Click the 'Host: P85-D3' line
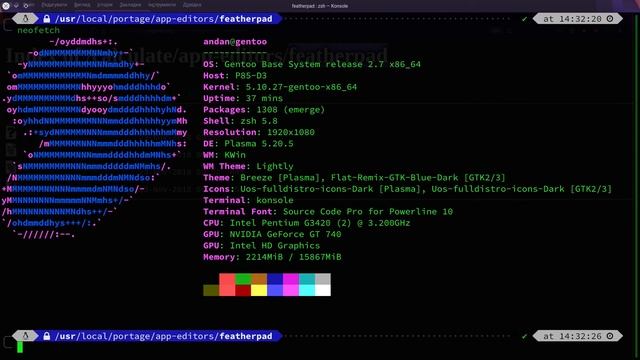The height and width of the screenshot is (360, 640). tap(235, 76)
